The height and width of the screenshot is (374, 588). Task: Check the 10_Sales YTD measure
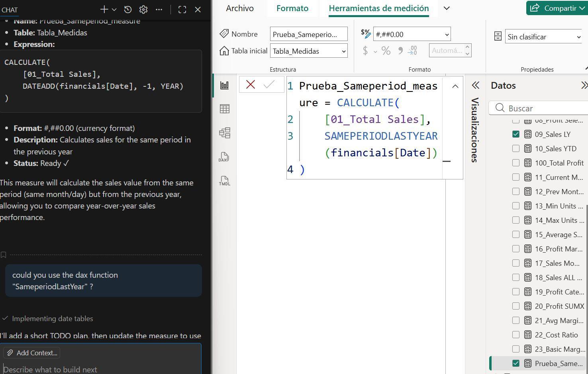tap(516, 148)
